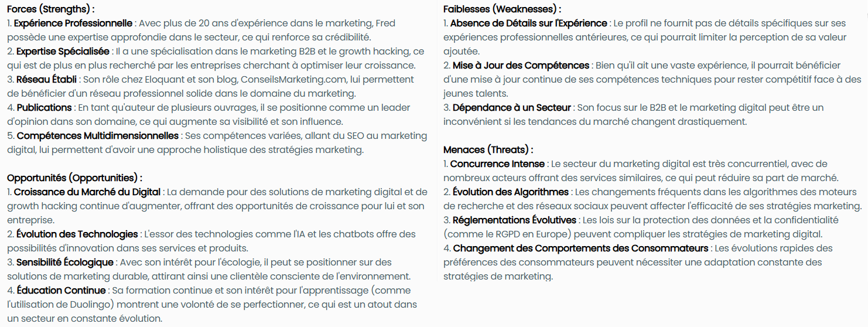This screenshot has height=327, width=868.
Task: Click 'Changement des Comportements des Consommateurs' label
Action: pyautogui.click(x=581, y=248)
